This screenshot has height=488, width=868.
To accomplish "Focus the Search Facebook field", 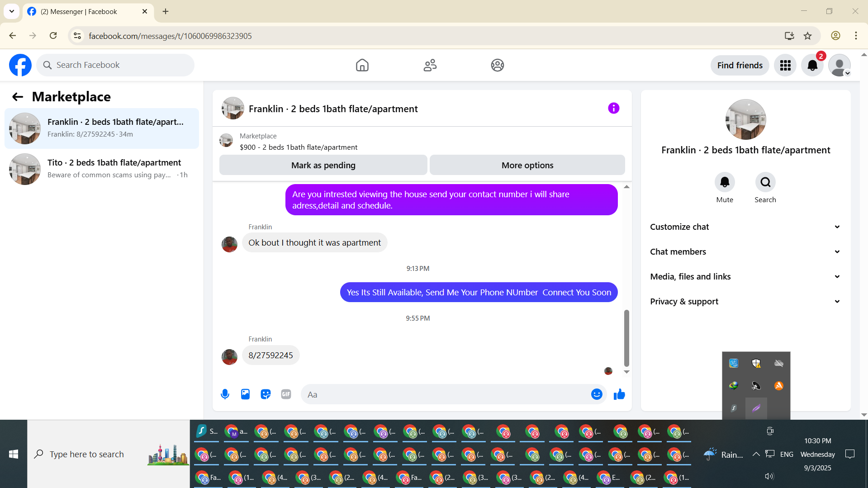I will pyautogui.click(x=115, y=65).
